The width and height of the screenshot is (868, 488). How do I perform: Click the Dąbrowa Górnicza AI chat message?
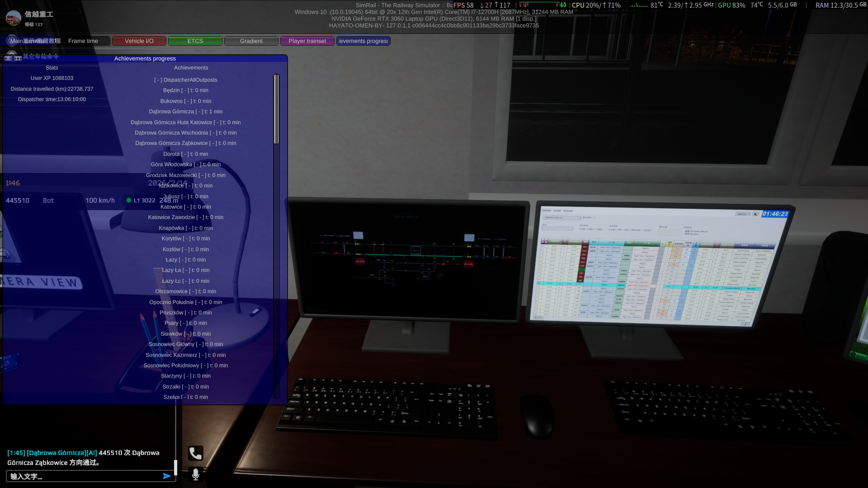click(84, 458)
